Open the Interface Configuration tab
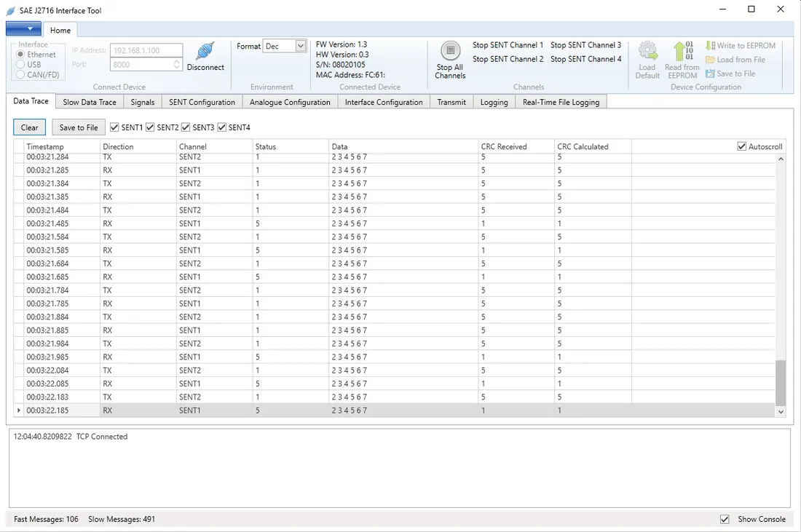This screenshot has height=532, width=801. pyautogui.click(x=384, y=102)
